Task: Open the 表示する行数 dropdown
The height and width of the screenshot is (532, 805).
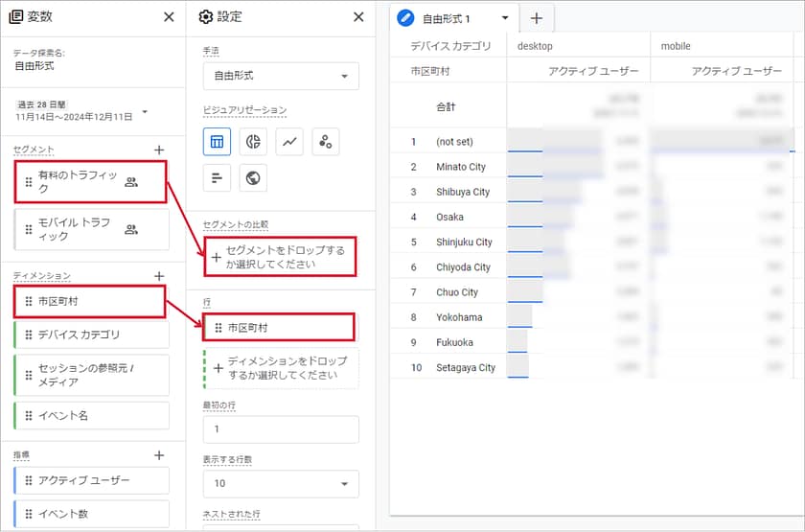Action: (x=281, y=484)
